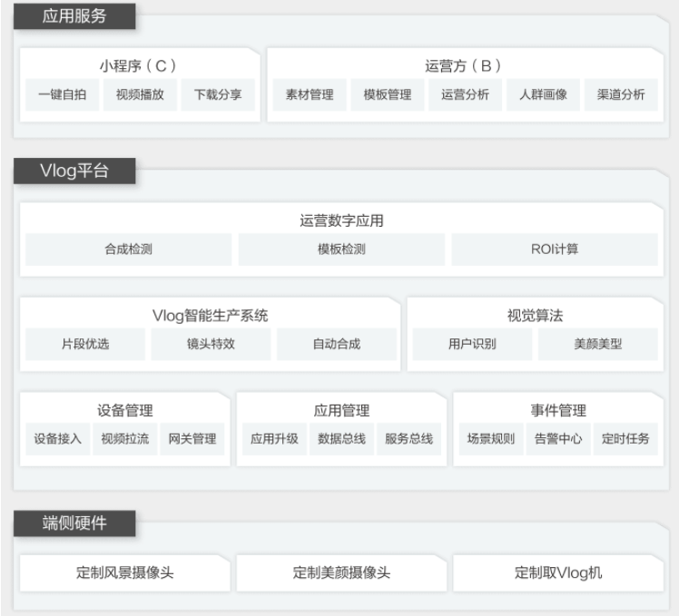Open the 场景规则 box
This screenshot has height=616, width=679.
(491, 439)
